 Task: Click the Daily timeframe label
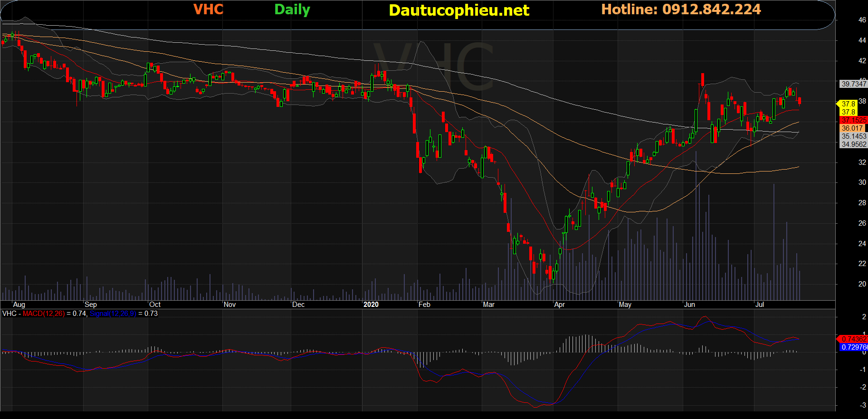(292, 10)
